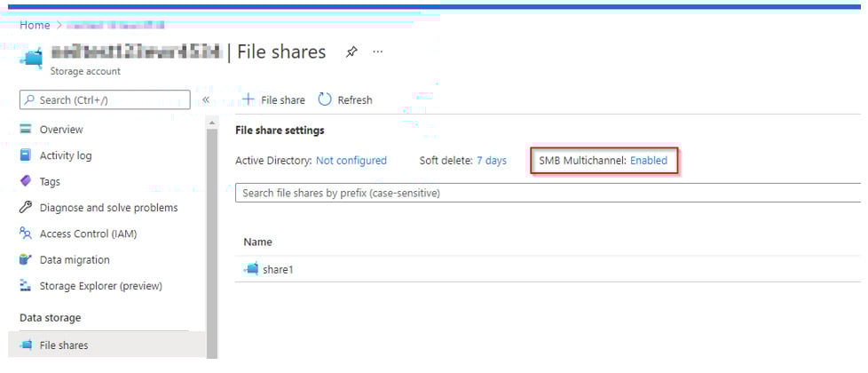Open Storage Explorer (preview)
Image resolution: width=868 pixels, height=373 pixels.
click(101, 286)
